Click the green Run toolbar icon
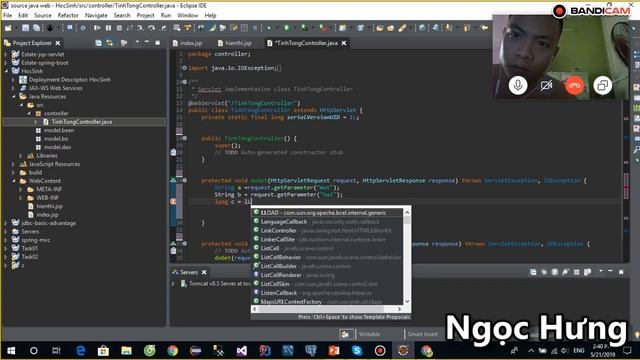This screenshot has width=640, height=360. (x=287, y=28)
